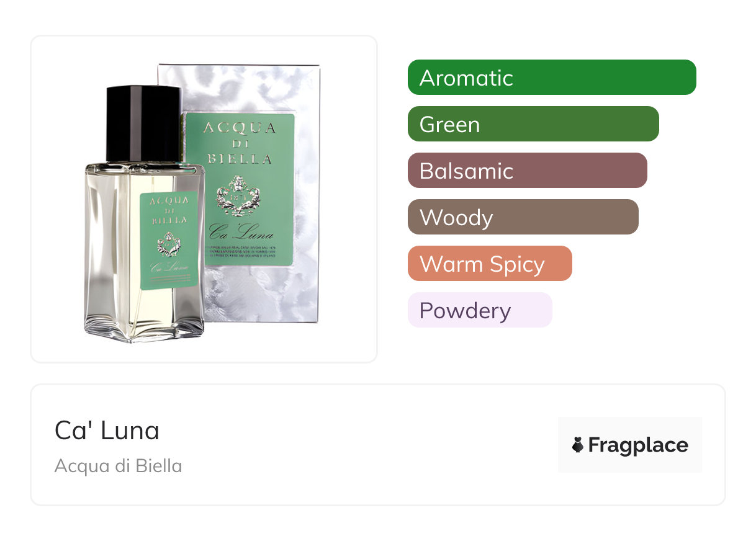Select the Aromatic accord bar

coord(552,78)
